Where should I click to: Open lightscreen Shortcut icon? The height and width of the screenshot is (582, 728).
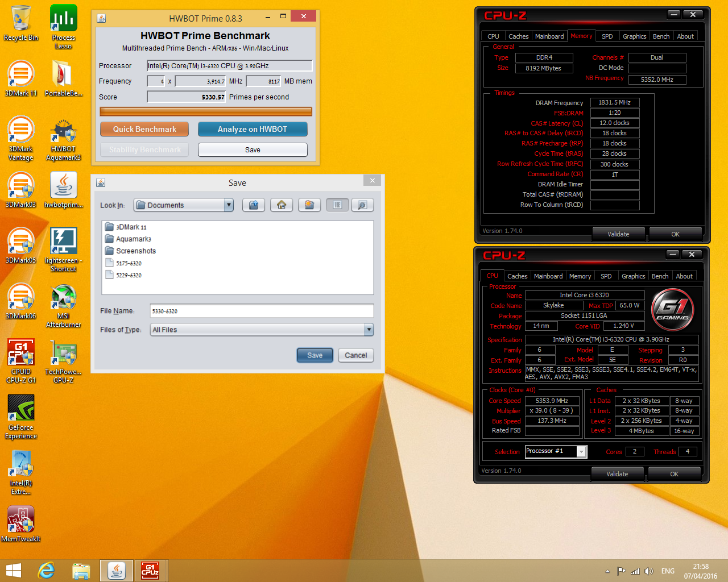pyautogui.click(x=64, y=250)
